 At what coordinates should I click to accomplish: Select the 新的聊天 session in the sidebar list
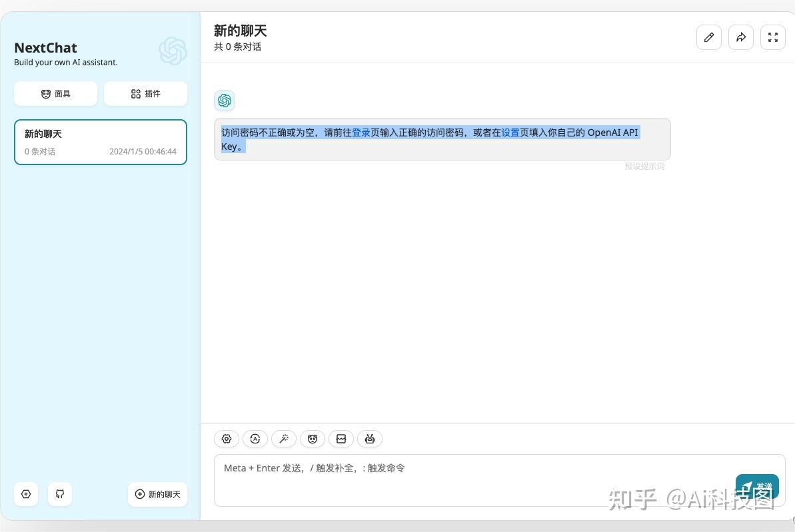100,142
